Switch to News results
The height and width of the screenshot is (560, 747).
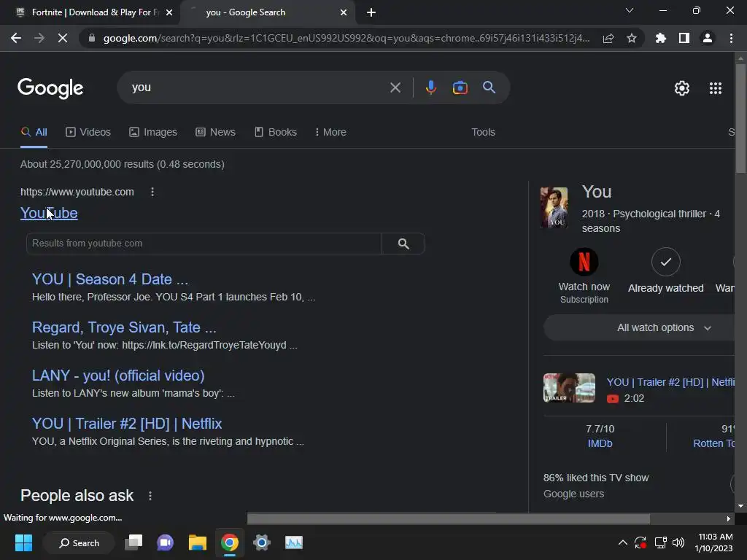pyautogui.click(x=215, y=132)
